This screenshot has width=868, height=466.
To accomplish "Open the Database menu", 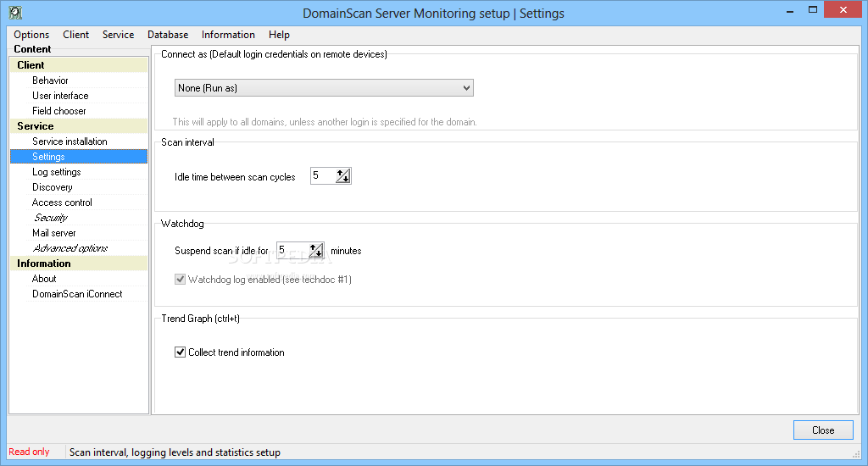I will tap(168, 34).
